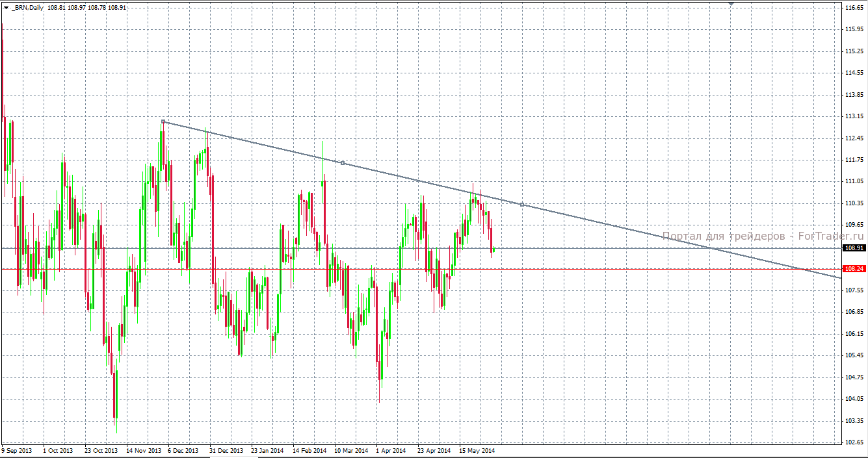The height and width of the screenshot is (458, 868).
Task: Select the trendline's last anchor point near May 2014
Action: 522,205
